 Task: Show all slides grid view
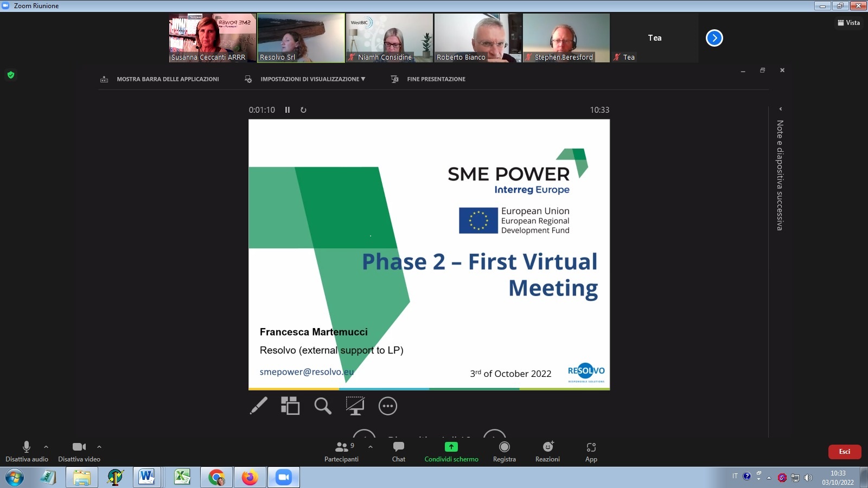(290, 406)
